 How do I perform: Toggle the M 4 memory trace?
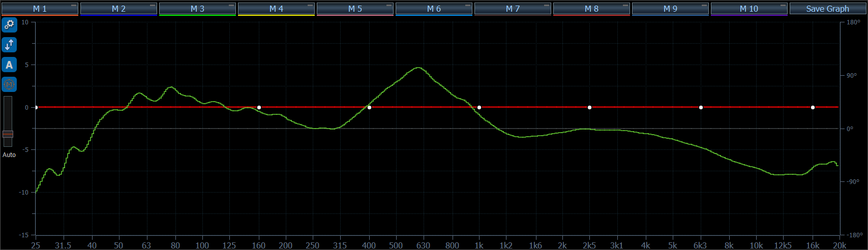(x=276, y=9)
